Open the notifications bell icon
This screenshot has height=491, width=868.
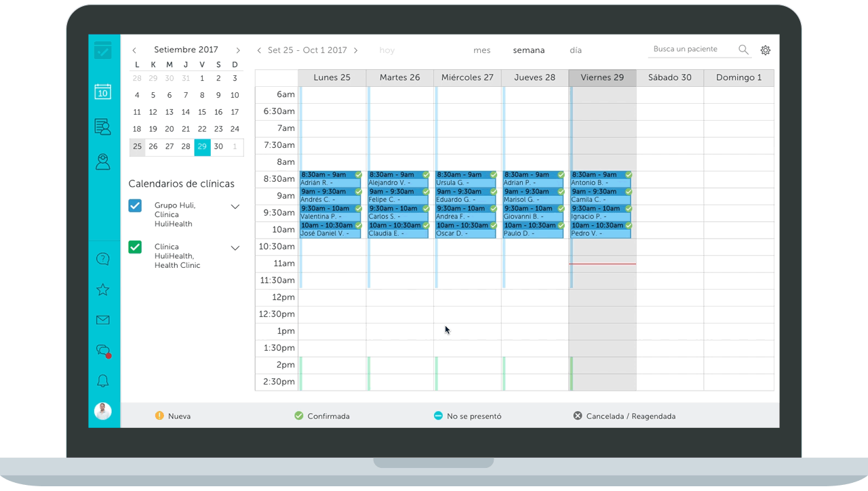click(102, 381)
